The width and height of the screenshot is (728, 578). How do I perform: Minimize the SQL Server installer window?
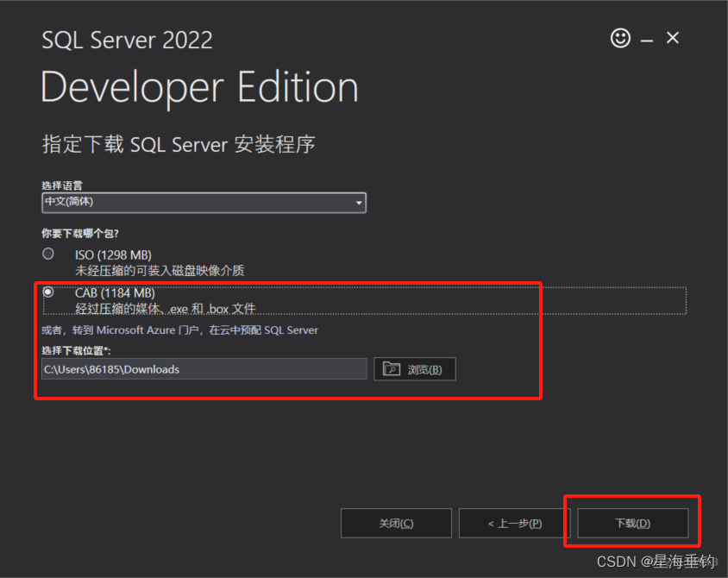click(645, 39)
